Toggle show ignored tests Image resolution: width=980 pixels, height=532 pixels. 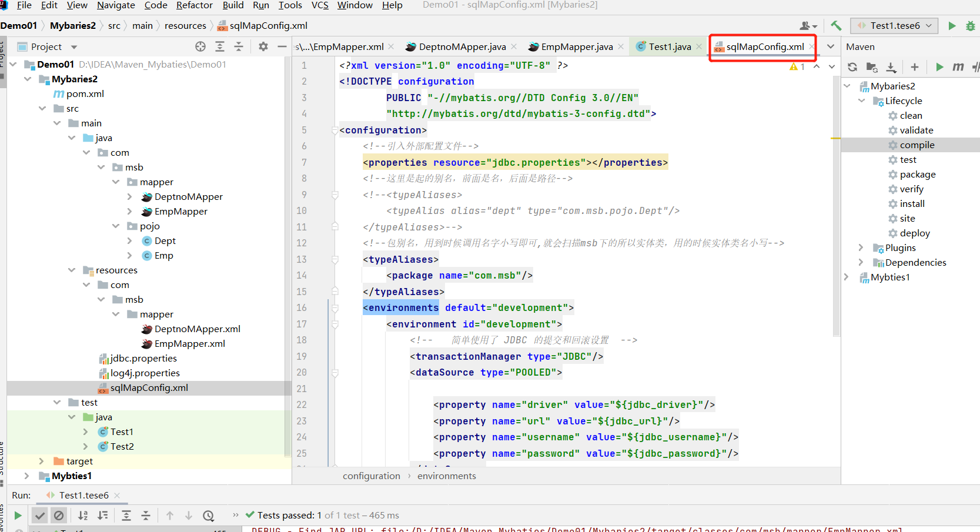coord(59,516)
